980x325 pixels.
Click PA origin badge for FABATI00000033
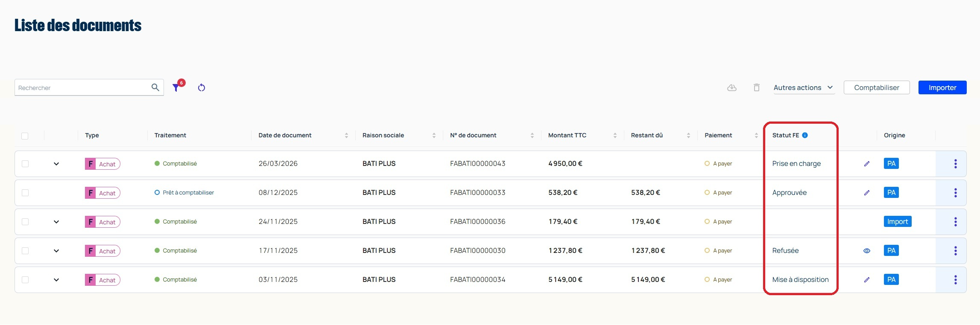[x=891, y=193]
